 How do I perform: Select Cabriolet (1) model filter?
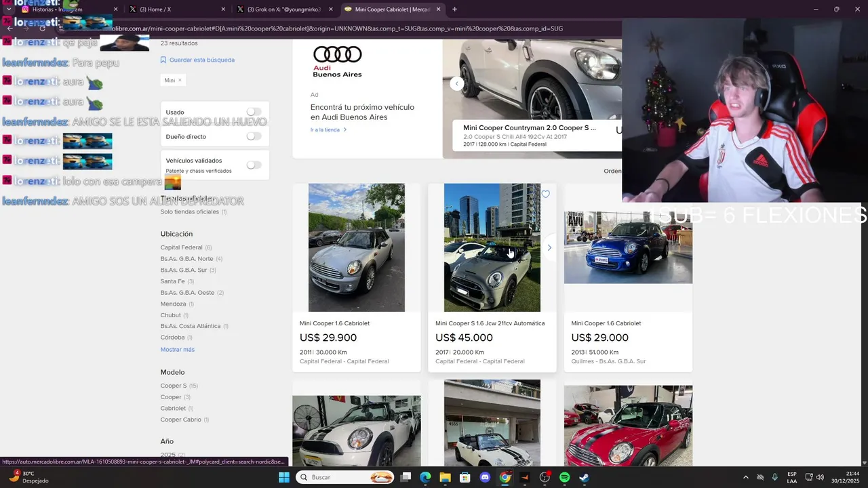[x=173, y=409]
